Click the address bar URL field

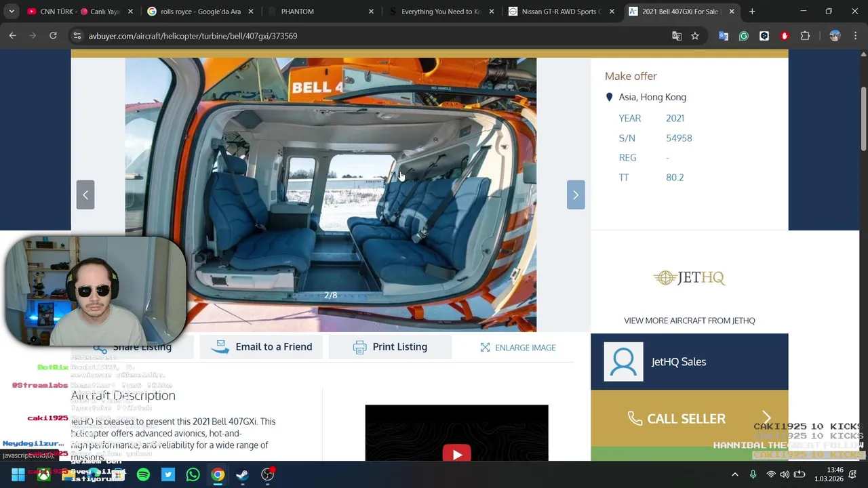pyautogui.click(x=373, y=36)
